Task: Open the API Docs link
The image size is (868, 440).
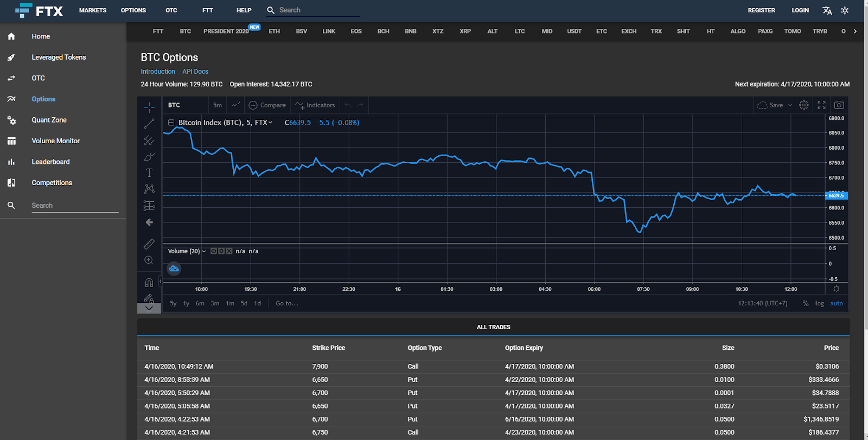Action: pyautogui.click(x=195, y=72)
